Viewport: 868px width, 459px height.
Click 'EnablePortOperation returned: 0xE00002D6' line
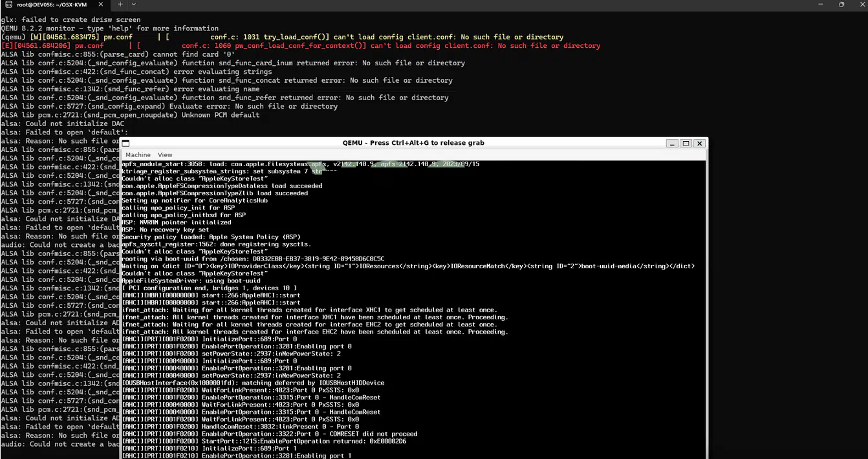point(264,442)
